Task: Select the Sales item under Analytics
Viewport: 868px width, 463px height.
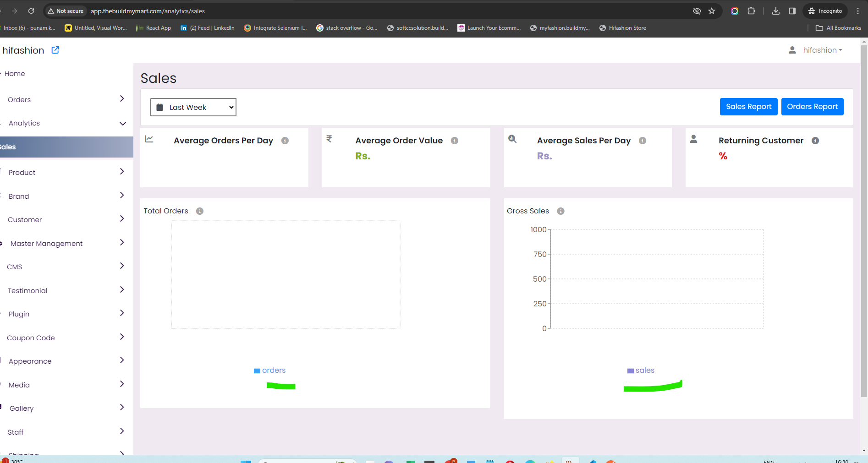Action: point(66,147)
